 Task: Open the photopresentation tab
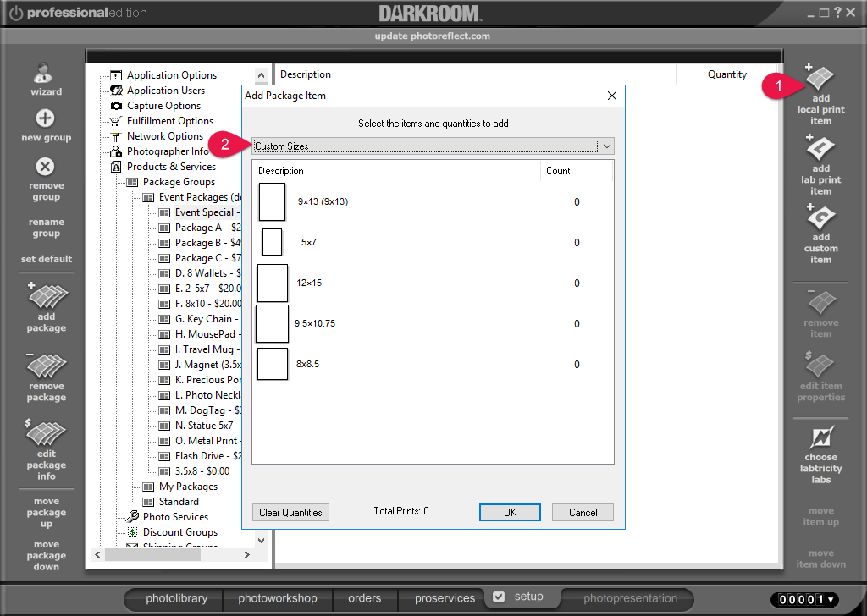click(630, 598)
